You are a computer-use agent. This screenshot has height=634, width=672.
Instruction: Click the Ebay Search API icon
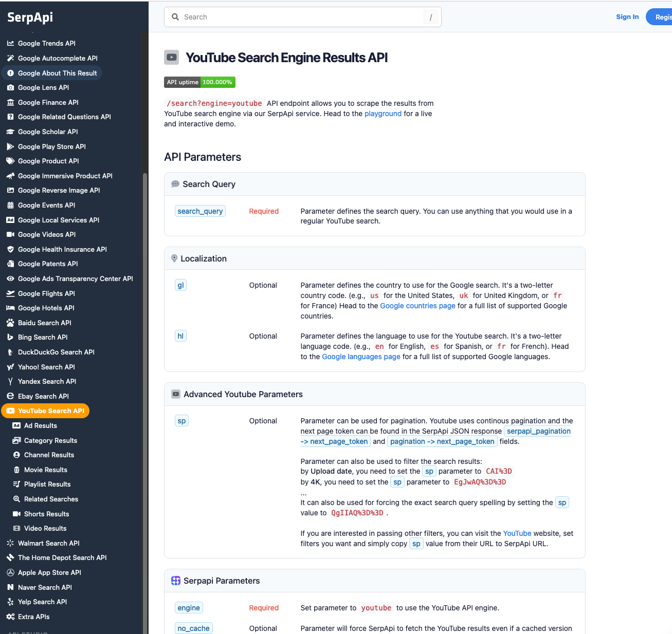pyautogui.click(x=10, y=397)
